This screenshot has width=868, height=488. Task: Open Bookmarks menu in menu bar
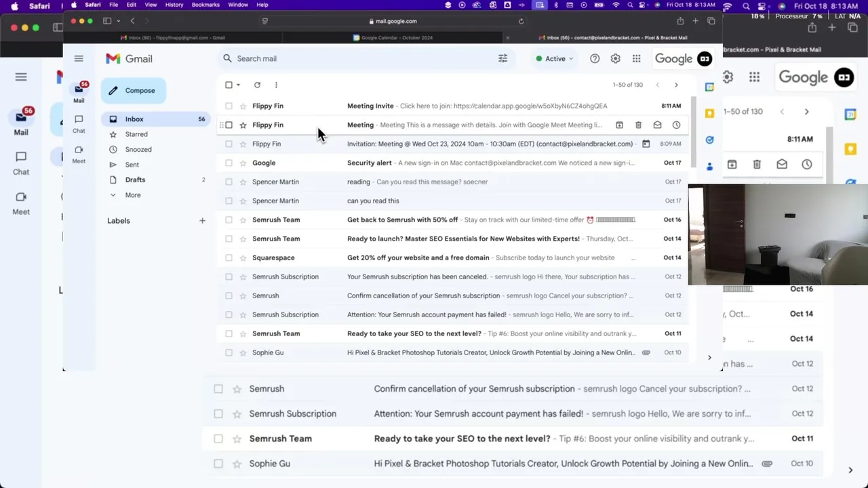tap(205, 5)
